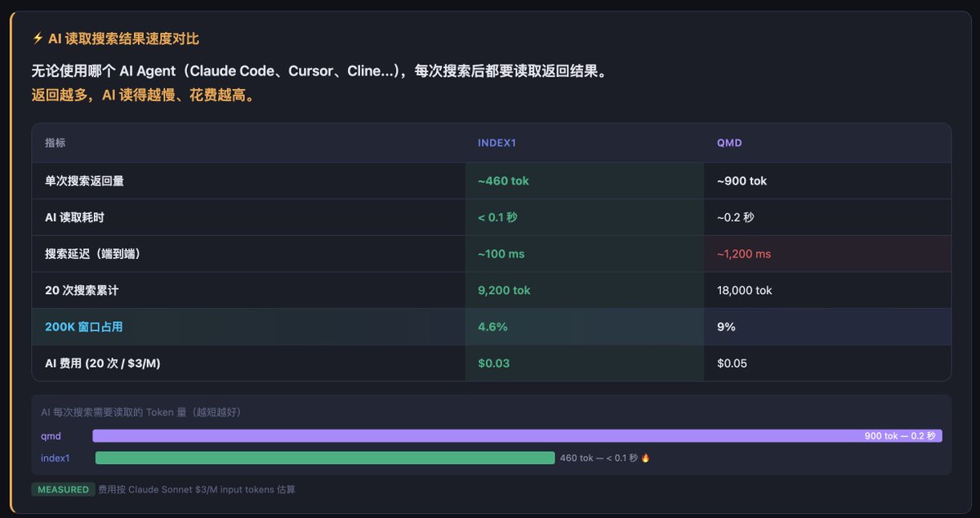Click the lightning bolt icon in title
The image size is (980, 518).
pos(38,38)
